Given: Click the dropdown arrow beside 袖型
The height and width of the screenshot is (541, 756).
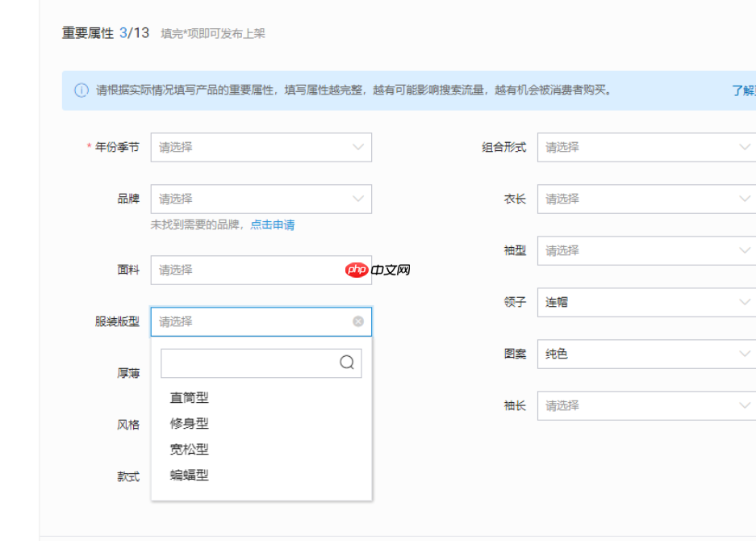Looking at the screenshot, I should [x=743, y=250].
